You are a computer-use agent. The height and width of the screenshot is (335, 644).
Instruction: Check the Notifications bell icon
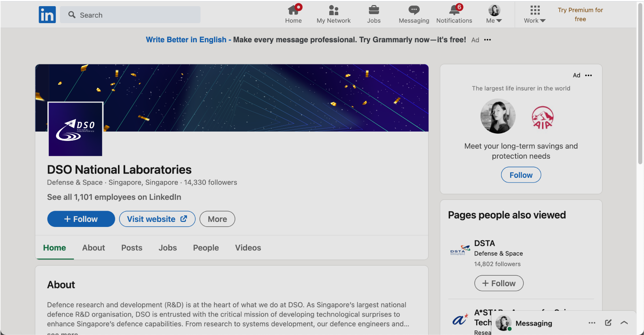pyautogui.click(x=454, y=10)
